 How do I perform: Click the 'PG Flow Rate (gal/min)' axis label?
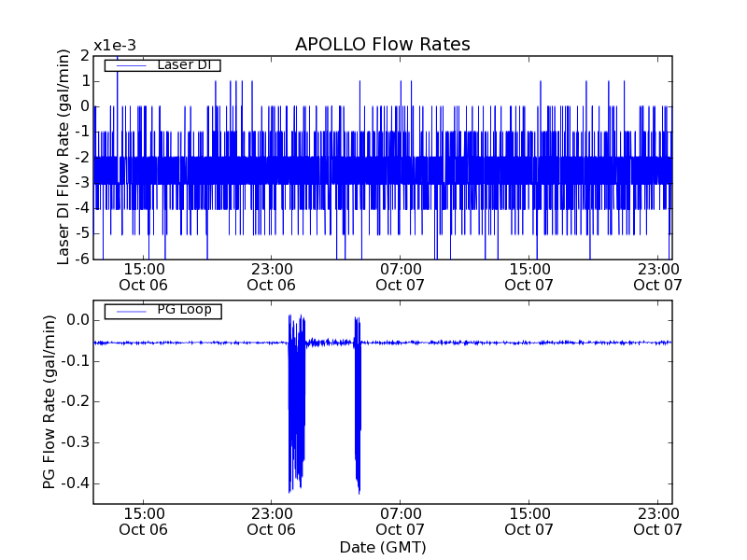49,401
